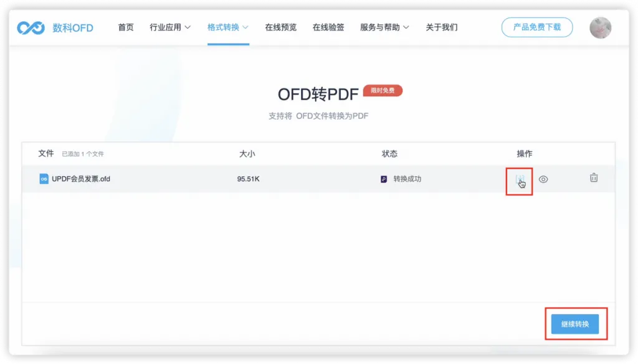638x364 pixels.
Task: Click the OFD转PDF page title
Action: [x=318, y=94]
